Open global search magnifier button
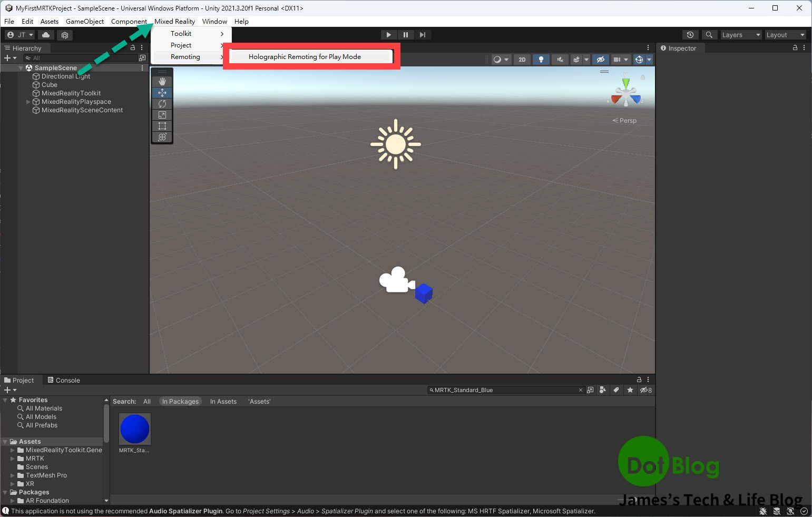Image resolution: width=812 pixels, height=517 pixels. [x=709, y=35]
